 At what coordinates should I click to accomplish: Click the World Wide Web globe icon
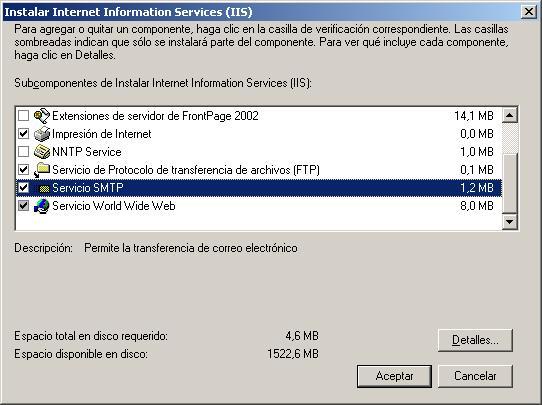tap(42, 206)
